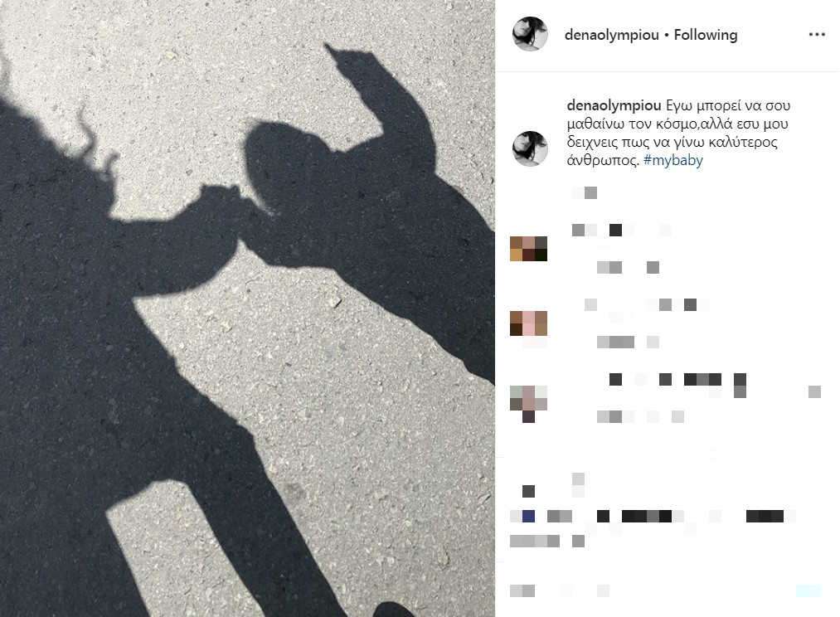Open the three-dot post options menu
Viewport: 840px width, 617px height.
817,34
